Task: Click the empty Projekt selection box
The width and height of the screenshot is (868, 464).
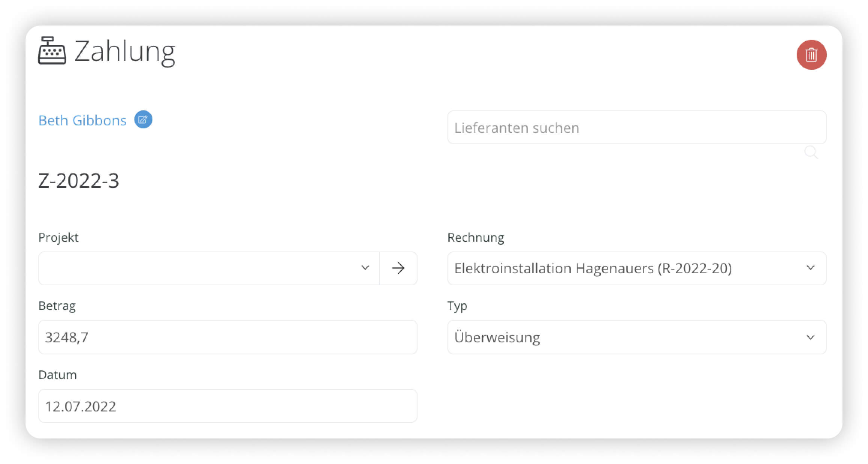Action: 209,268
